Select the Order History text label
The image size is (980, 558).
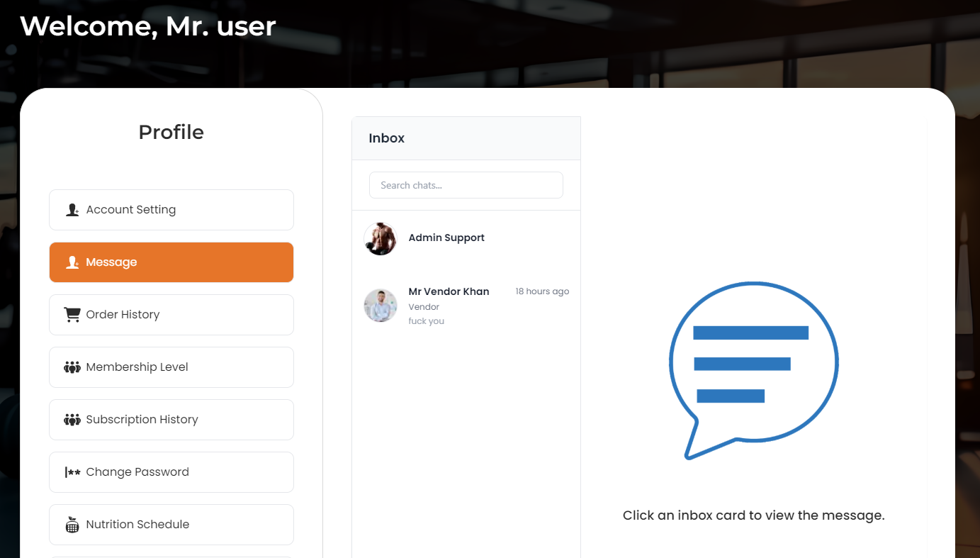point(123,315)
